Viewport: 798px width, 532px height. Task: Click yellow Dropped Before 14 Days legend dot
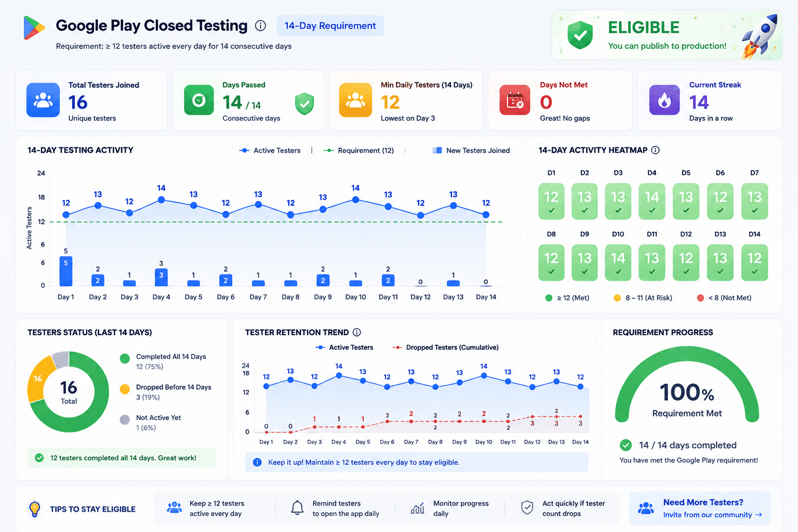(125, 389)
